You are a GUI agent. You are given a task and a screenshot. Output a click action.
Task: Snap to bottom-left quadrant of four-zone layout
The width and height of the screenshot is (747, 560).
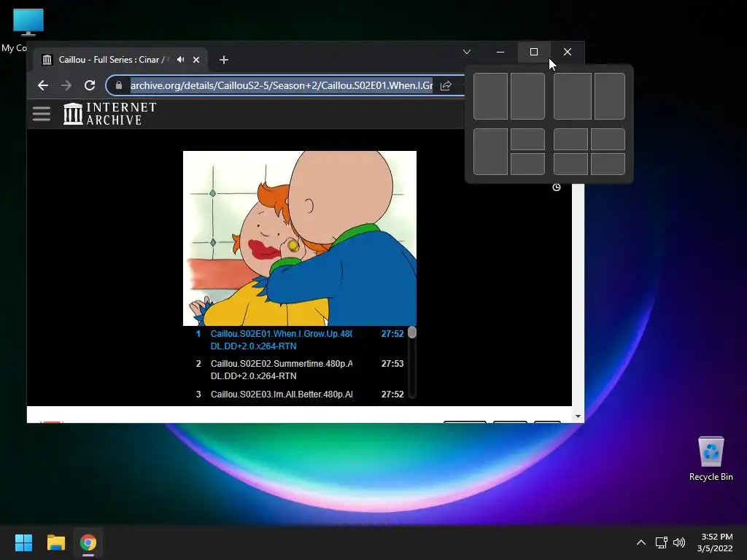coord(570,164)
